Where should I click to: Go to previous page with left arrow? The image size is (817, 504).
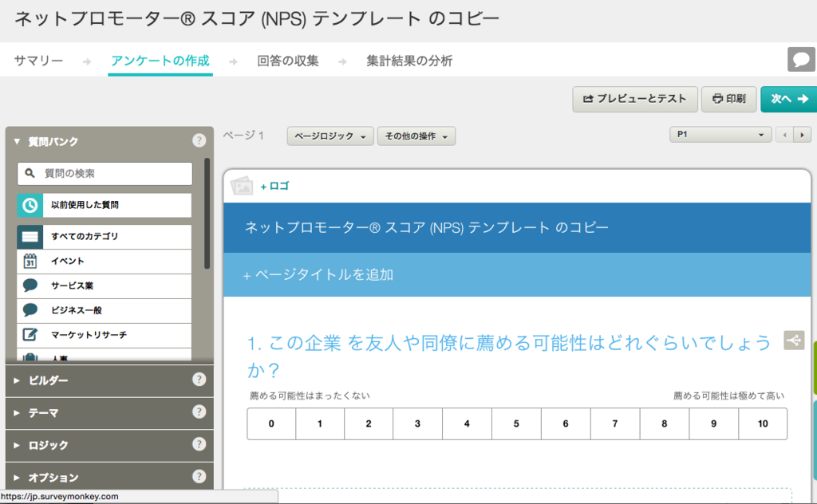784,135
